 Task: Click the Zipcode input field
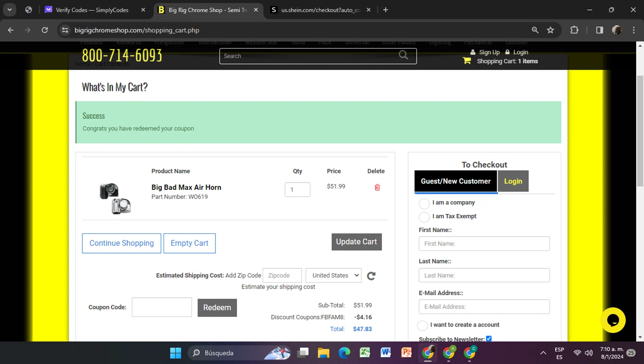(282, 275)
